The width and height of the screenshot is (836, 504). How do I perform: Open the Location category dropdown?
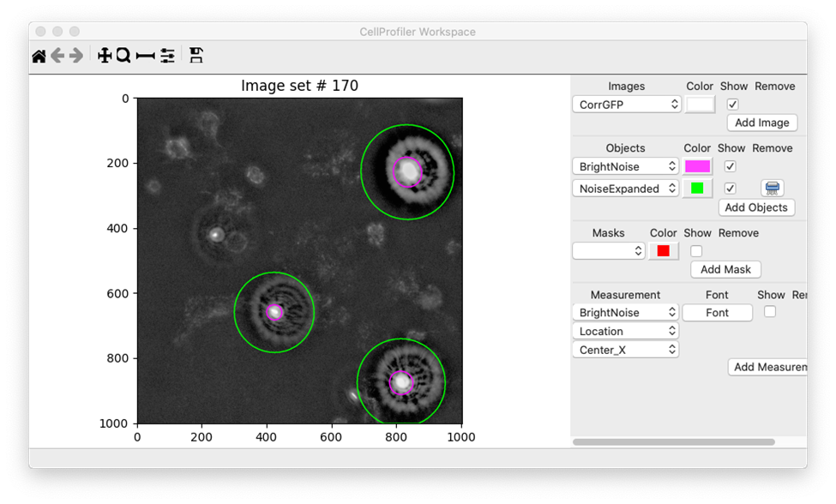click(625, 331)
